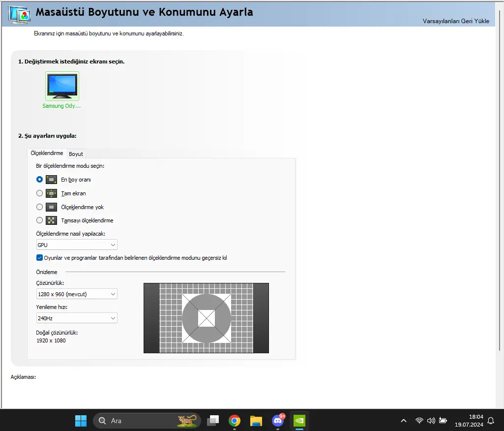Switch to the Ölçeklendirme tab
The width and height of the screenshot is (504, 431).
[x=47, y=153]
